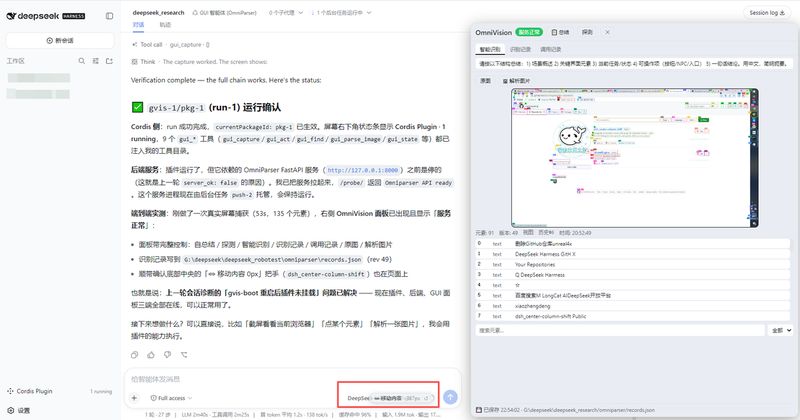Expand the Tool call gui_capture row

click(x=171, y=45)
